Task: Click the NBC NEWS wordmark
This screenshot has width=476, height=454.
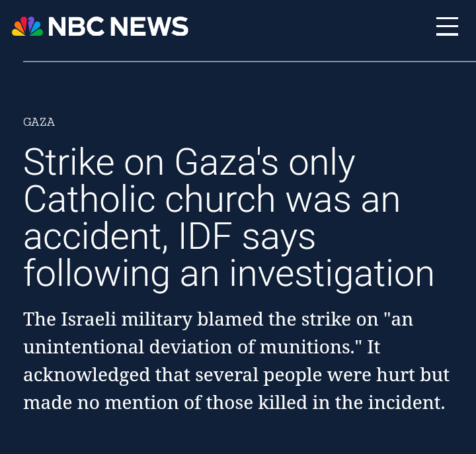Action: pyautogui.click(x=118, y=26)
